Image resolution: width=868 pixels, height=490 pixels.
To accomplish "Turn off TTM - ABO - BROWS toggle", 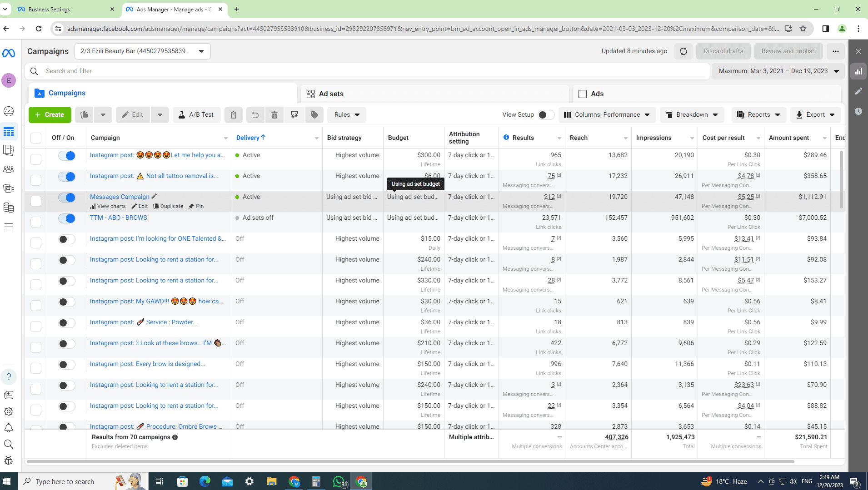I will [67, 218].
